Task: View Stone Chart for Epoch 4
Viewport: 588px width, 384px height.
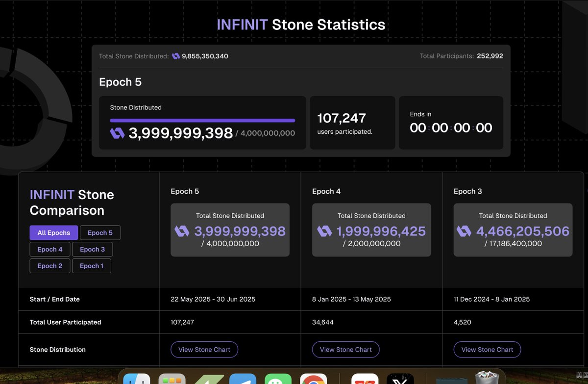Action: tap(346, 350)
